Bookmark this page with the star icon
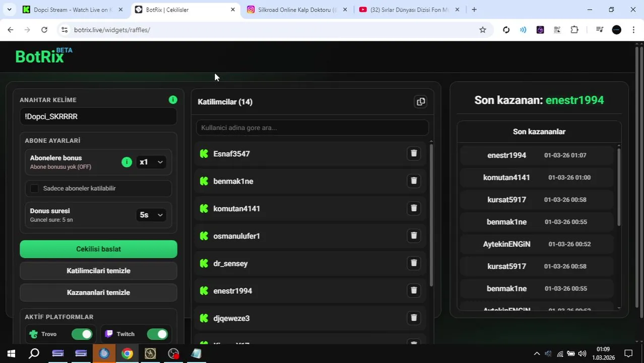This screenshot has width=644, height=363. (x=483, y=30)
